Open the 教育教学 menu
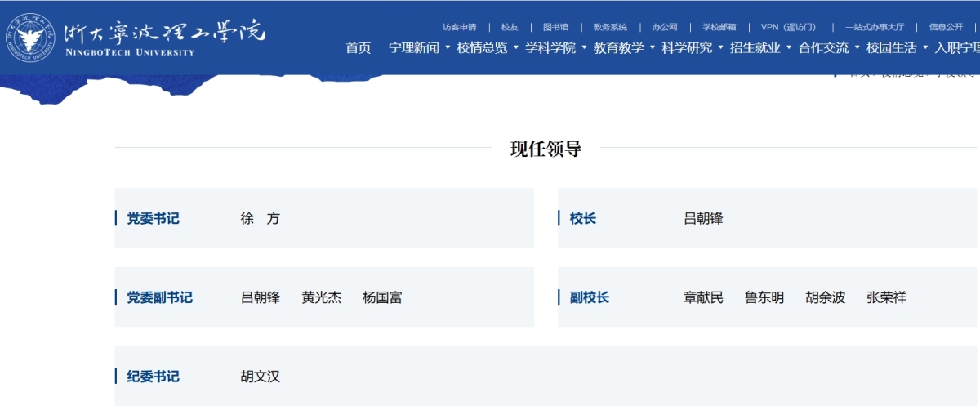The width and height of the screenshot is (980, 406). point(619,47)
